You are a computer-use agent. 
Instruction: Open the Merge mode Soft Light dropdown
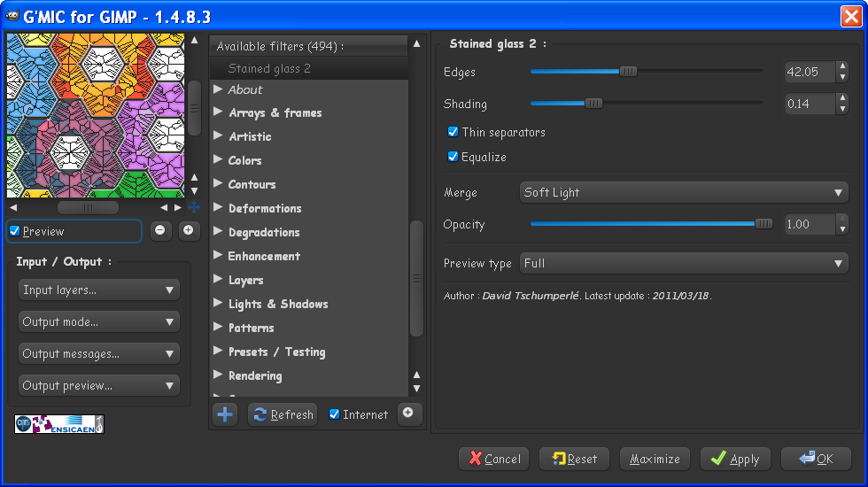coord(684,193)
